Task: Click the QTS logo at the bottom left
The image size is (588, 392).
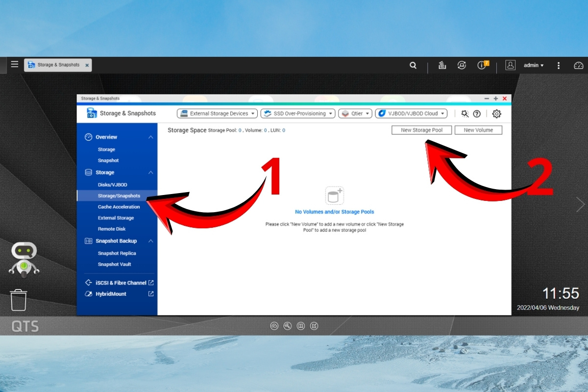Action: click(x=25, y=327)
